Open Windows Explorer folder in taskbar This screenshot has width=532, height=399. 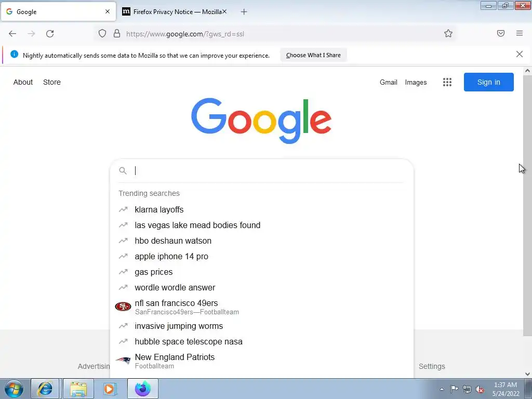pyautogui.click(x=78, y=389)
